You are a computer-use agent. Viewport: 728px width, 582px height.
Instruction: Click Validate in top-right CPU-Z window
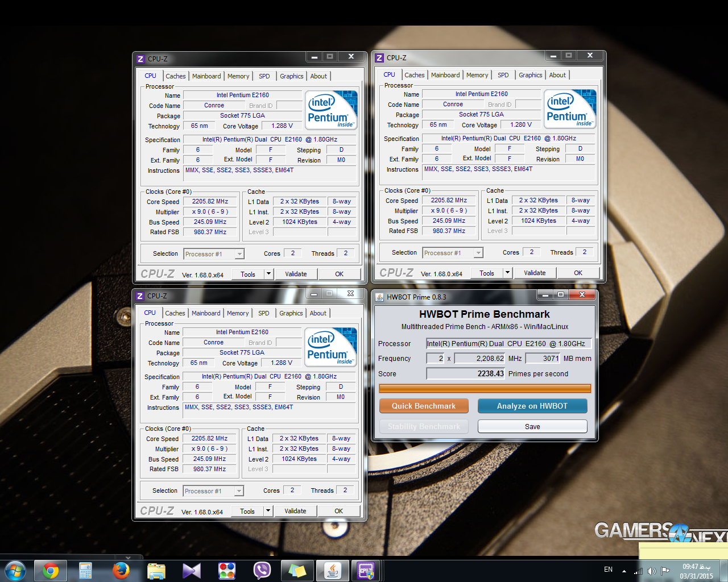[535, 273]
